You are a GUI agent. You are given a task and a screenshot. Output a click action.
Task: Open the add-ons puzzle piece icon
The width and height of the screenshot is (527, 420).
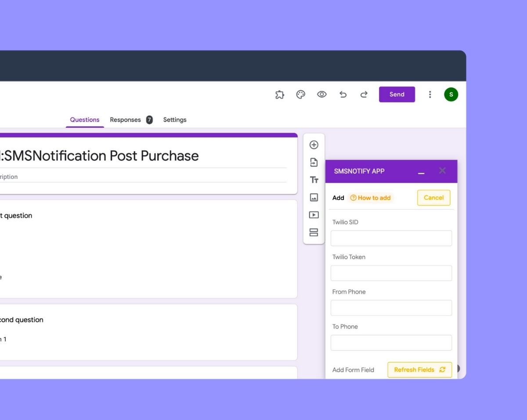[x=279, y=94]
